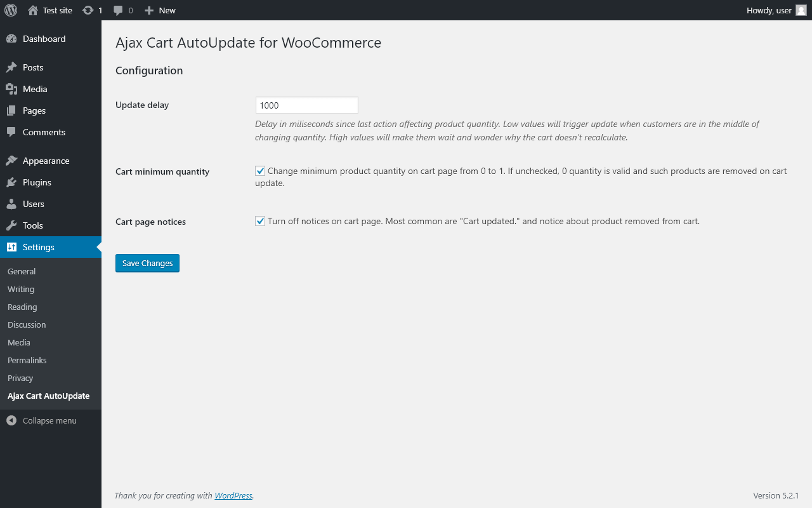Select Ajax Cart AutoUpdate submenu item
This screenshot has width=812, height=508.
(49, 396)
